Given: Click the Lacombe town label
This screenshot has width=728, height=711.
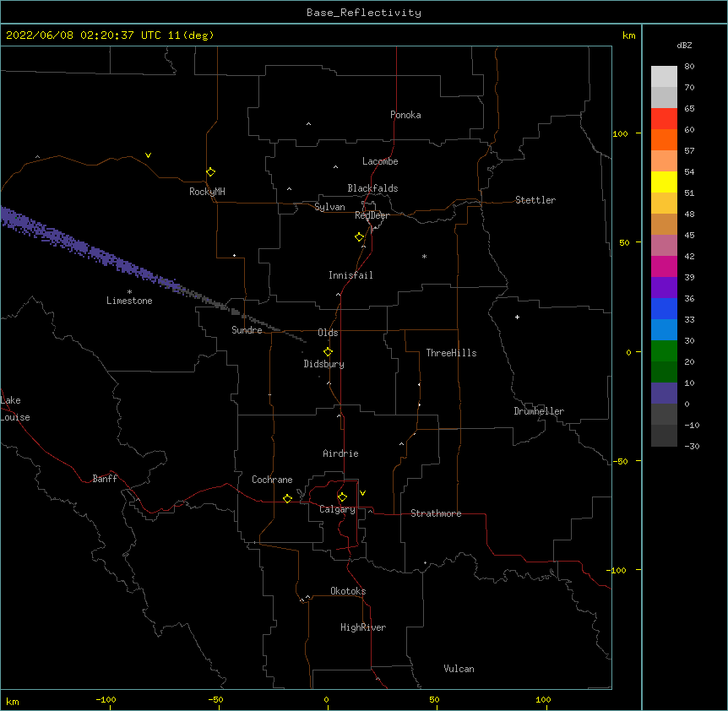Looking at the screenshot, I should 380,161.
